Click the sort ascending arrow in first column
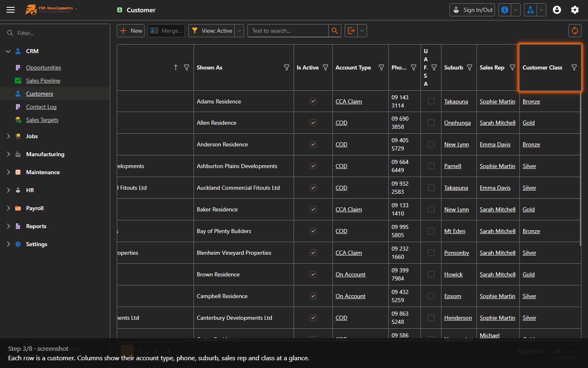588x368 pixels. point(176,67)
